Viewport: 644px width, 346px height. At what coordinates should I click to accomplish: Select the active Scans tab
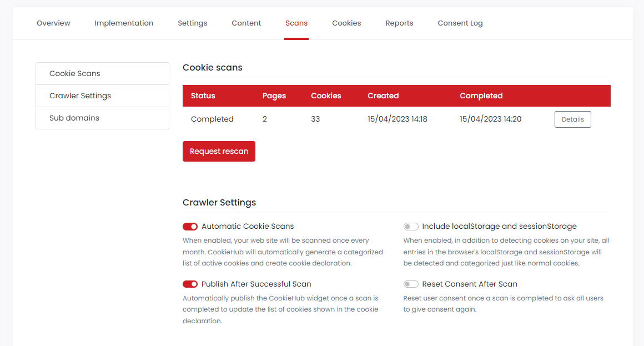(296, 23)
